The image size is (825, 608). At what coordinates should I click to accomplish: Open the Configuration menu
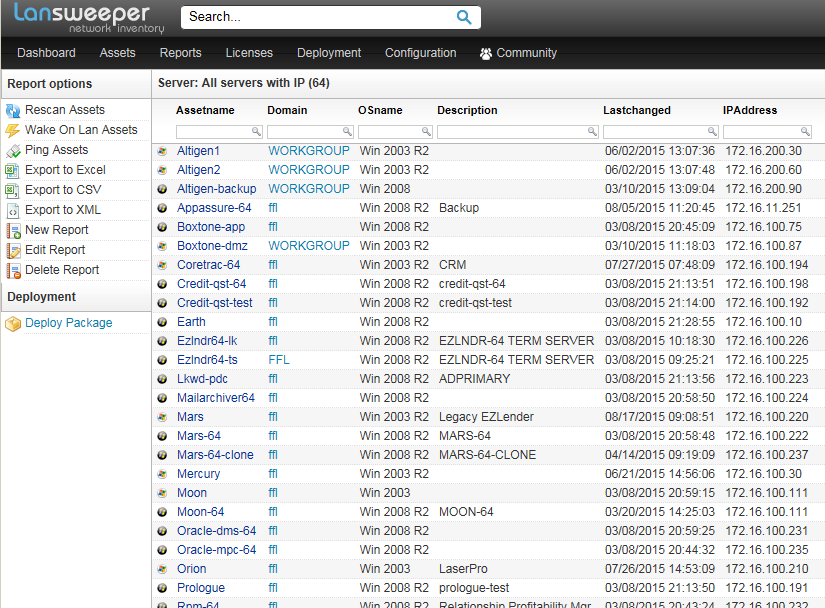click(420, 53)
